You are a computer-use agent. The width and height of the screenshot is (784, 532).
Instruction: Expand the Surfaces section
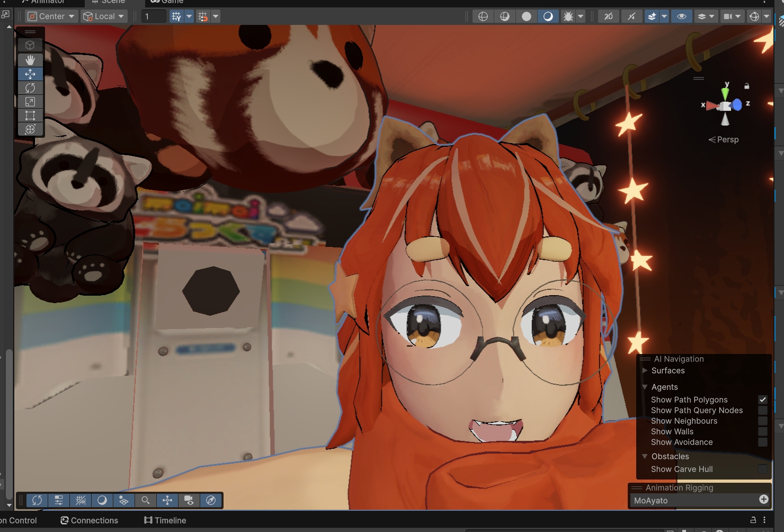coord(645,371)
